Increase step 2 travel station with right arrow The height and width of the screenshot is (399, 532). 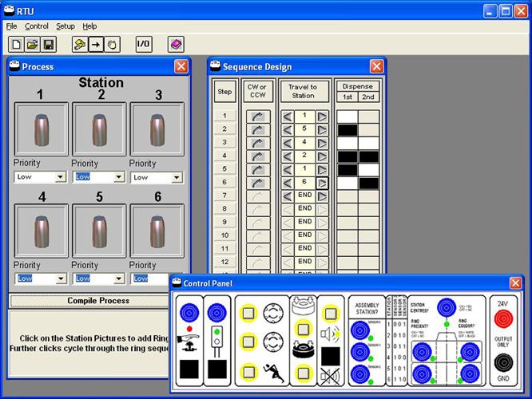pyautogui.click(x=322, y=129)
